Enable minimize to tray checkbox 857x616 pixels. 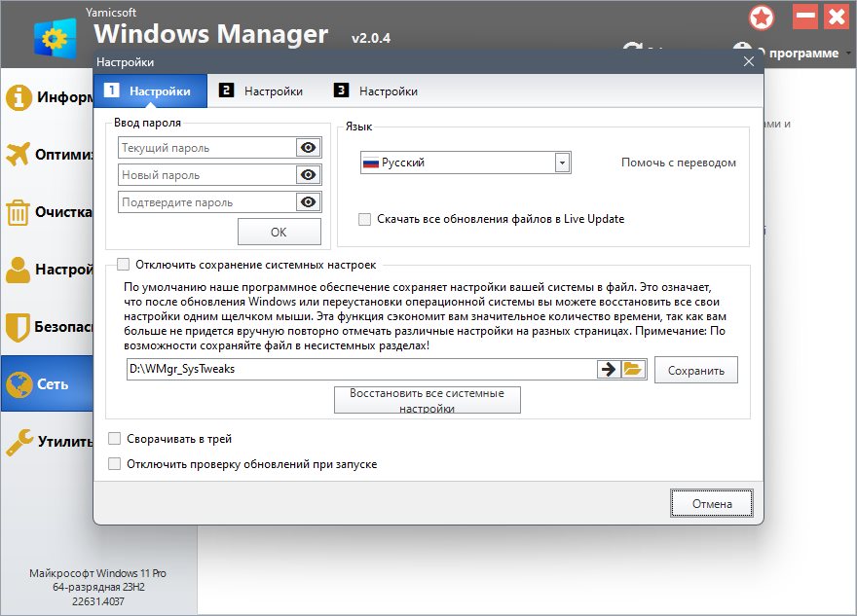tap(114, 439)
